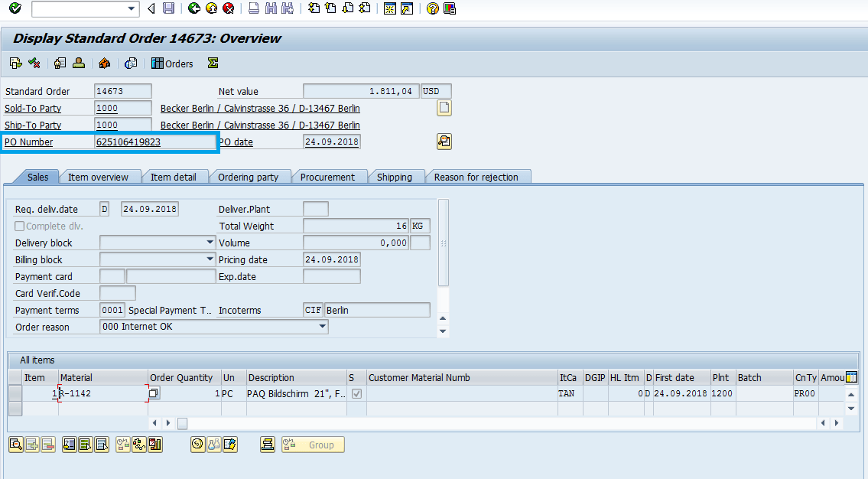The image size is (868, 479).
Task: Click the material search help icon beside R-1142
Action: click(x=154, y=393)
